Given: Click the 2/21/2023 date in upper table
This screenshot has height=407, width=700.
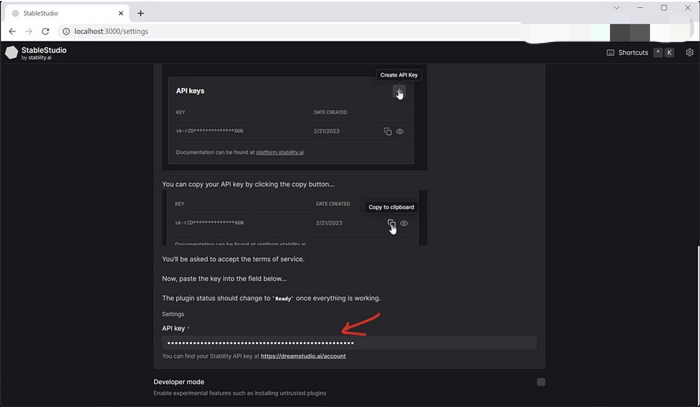Looking at the screenshot, I should 326,131.
